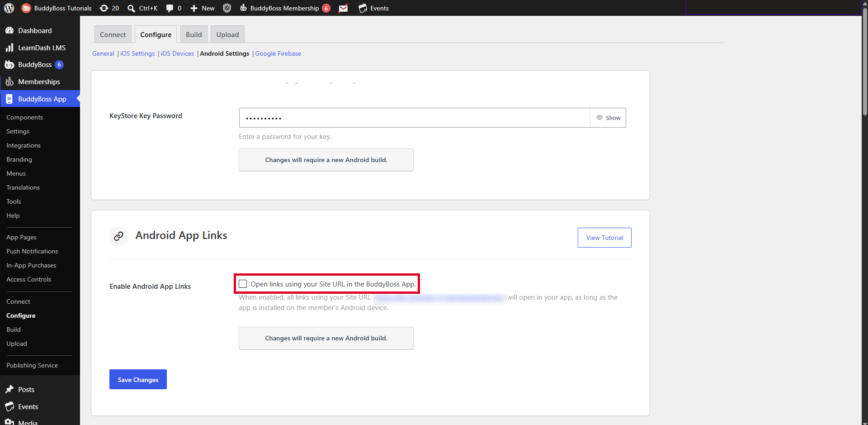The width and height of the screenshot is (868, 425).
Task: Open the Events admin bar item
Action: (x=373, y=8)
